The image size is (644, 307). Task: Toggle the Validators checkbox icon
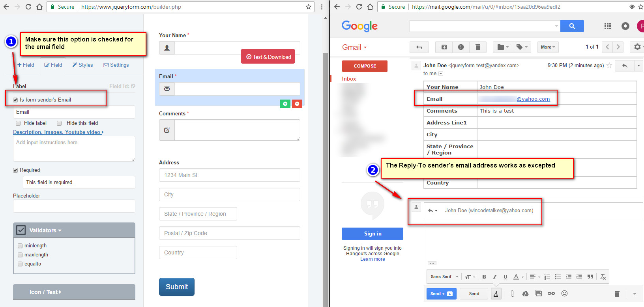pyautogui.click(x=21, y=230)
